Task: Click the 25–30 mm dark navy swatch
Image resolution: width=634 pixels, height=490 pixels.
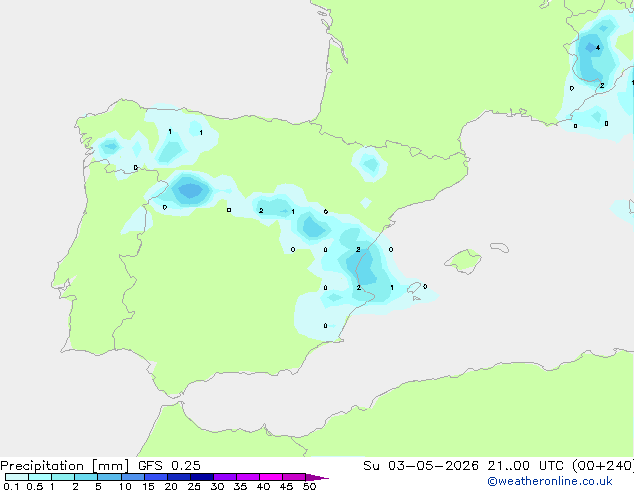Action: (x=202, y=477)
